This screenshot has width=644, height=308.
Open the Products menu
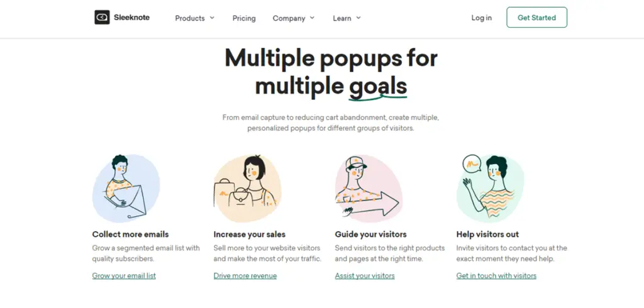click(x=190, y=18)
